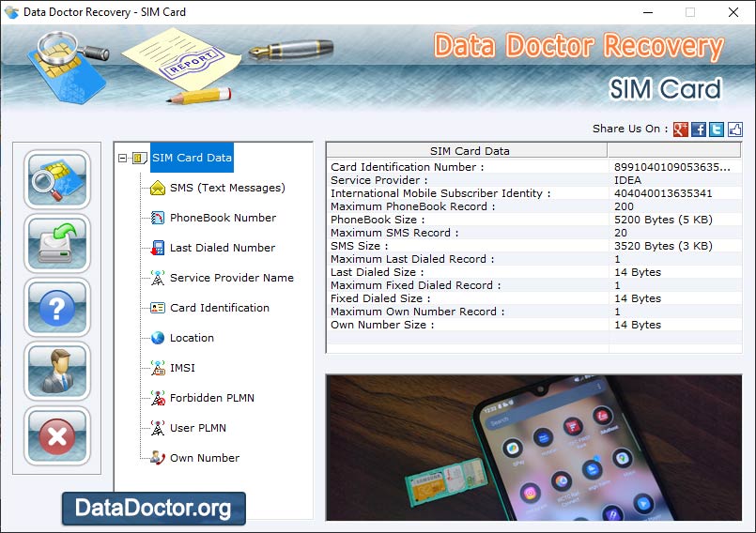Click the Own Number person icon
Viewport: 756px width, 533px height.
(x=158, y=458)
